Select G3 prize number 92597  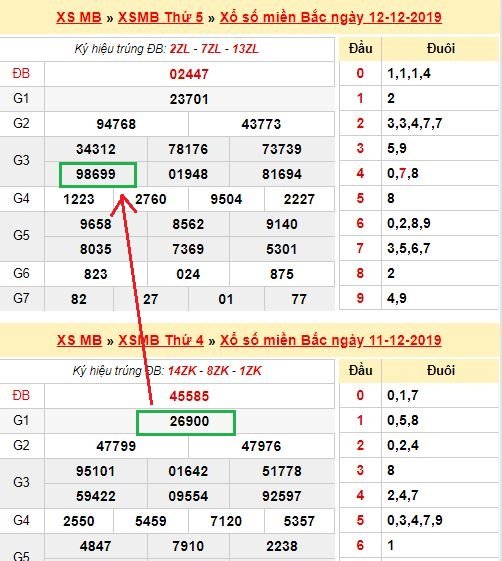tap(282, 496)
